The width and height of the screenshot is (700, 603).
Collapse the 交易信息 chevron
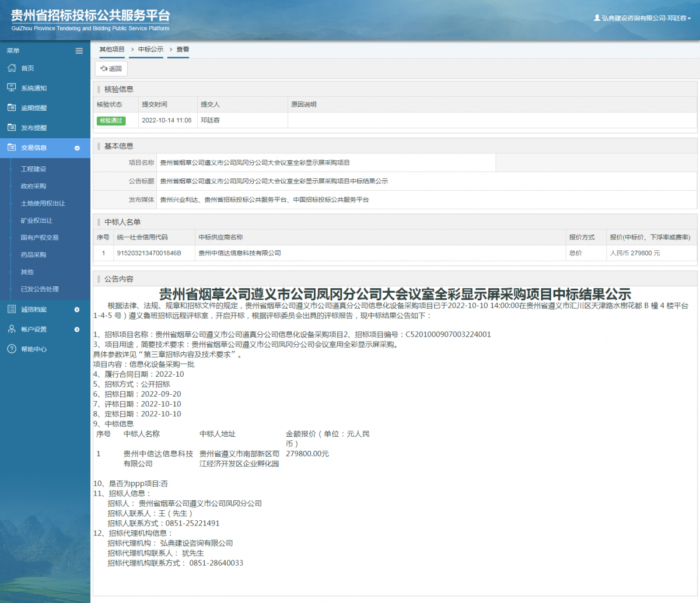click(x=77, y=148)
